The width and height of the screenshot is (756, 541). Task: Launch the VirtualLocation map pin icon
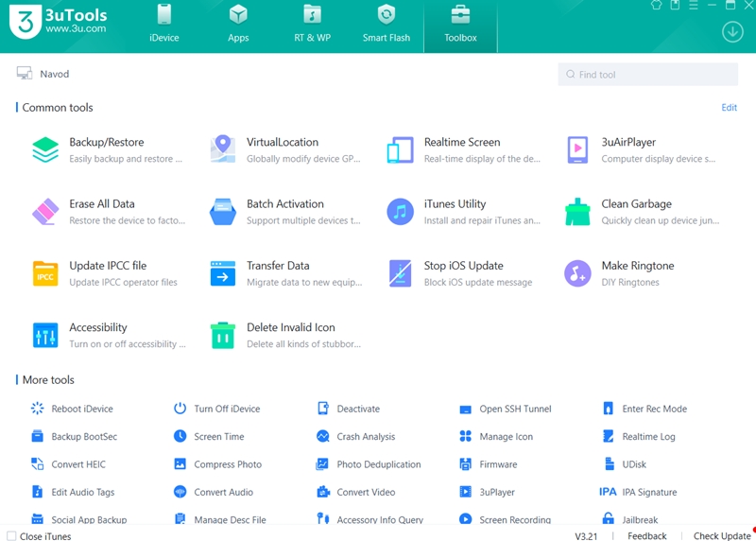pos(223,149)
